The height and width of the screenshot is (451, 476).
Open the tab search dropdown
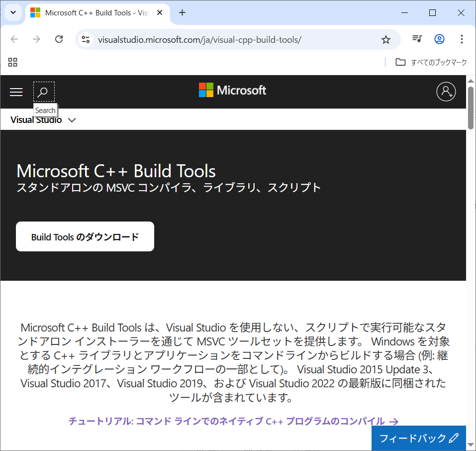(x=13, y=12)
